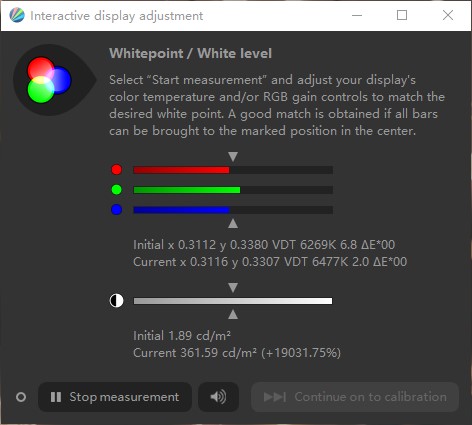Click the down marker above luminance bar
The width and height of the screenshot is (472, 425).
(233, 287)
